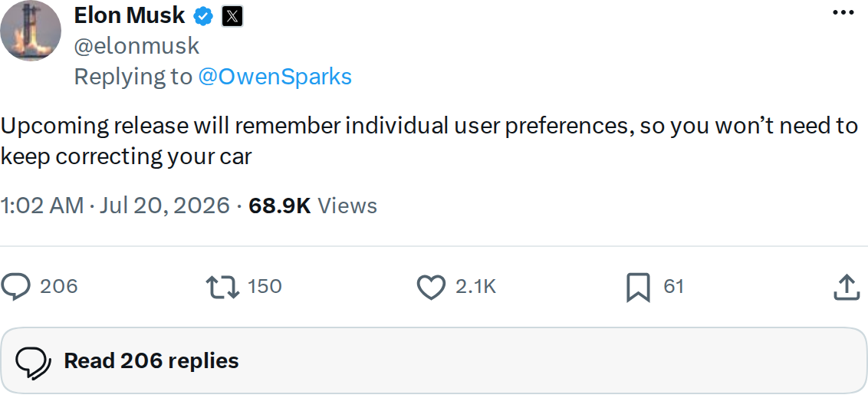The height and width of the screenshot is (408, 868).
Task: Click the reply speech bubble icon
Action: pyautogui.click(x=15, y=288)
